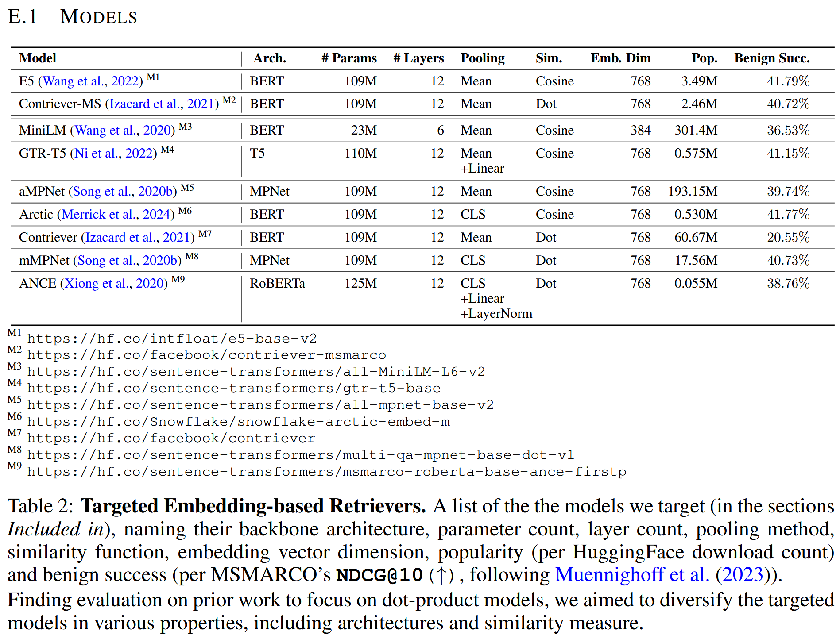The image size is (840, 639).
Task: Click the 'Arch.' column header
Action: (270, 58)
